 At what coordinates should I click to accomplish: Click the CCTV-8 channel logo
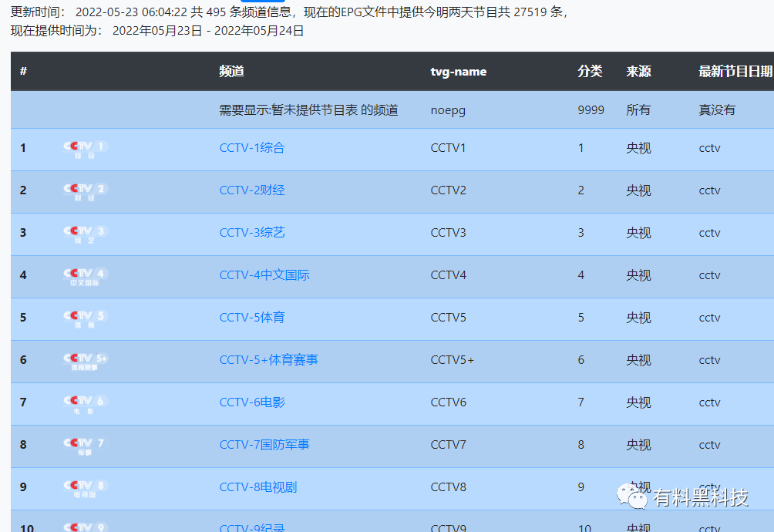click(x=86, y=489)
